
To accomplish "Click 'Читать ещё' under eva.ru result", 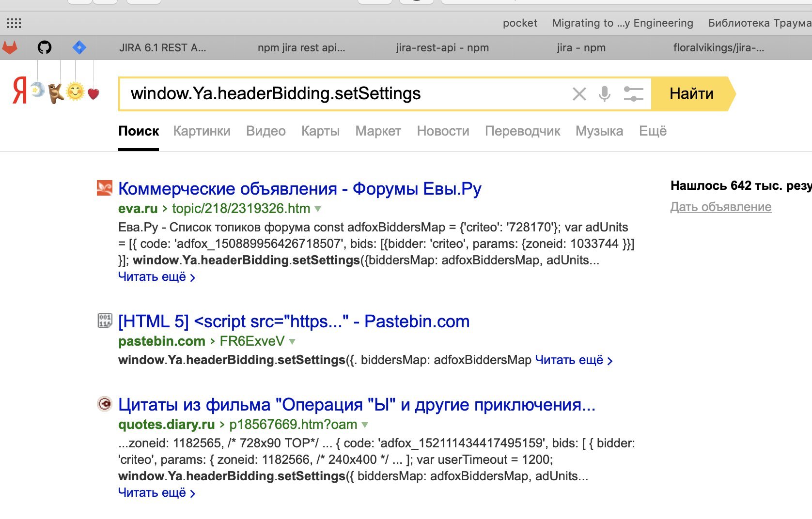I will tap(156, 277).
